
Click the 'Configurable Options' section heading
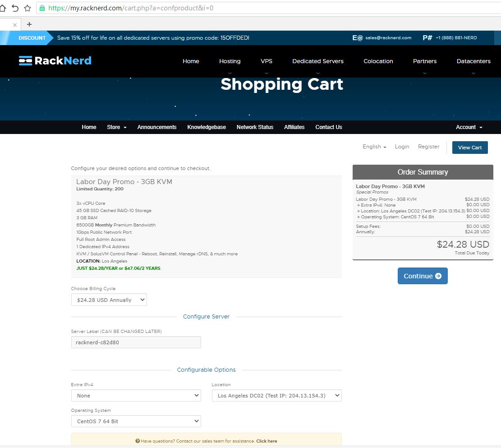[206, 369]
